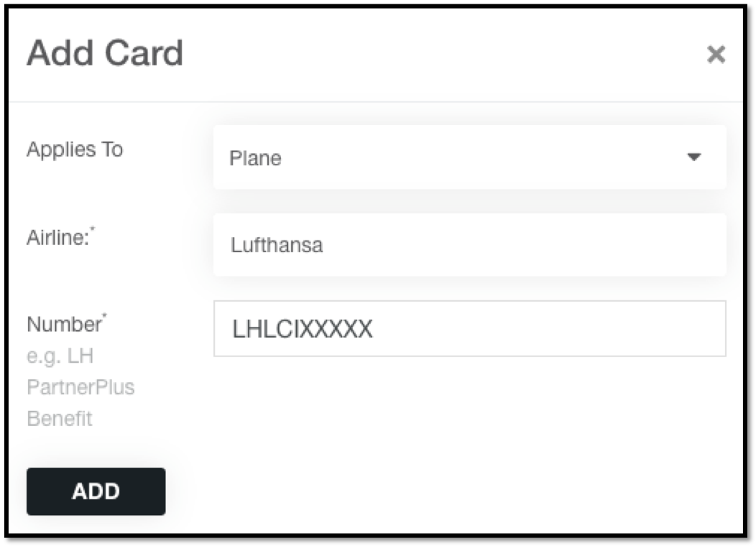Click the LH PartnerPlus Benefit hint text
The width and height of the screenshot is (756, 546).
(80, 387)
